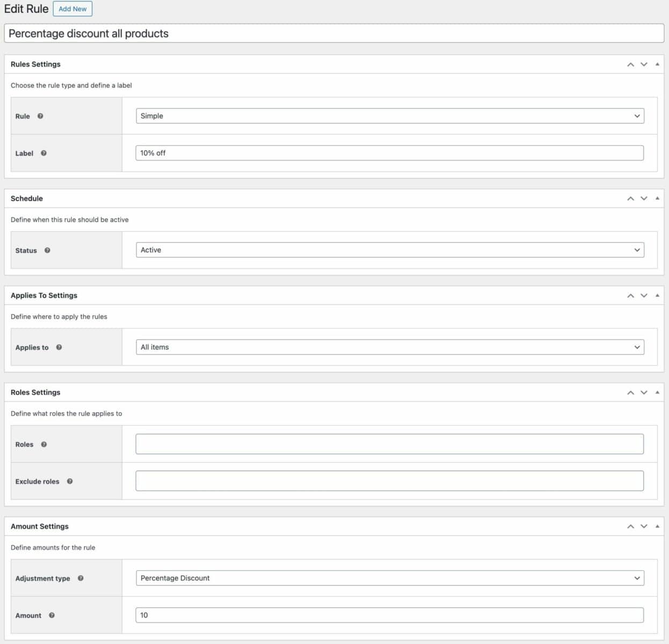The image size is (669, 644).
Task: Move Schedule panel up
Action: pos(631,199)
